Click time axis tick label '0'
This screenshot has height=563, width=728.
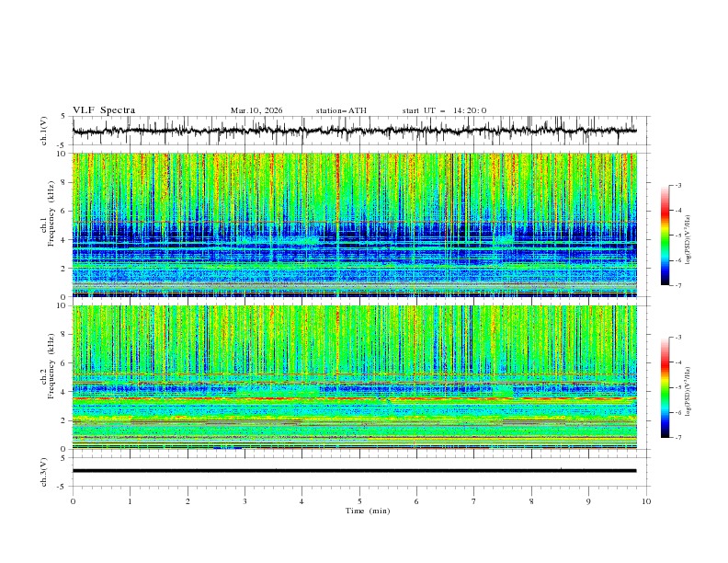pyautogui.click(x=73, y=501)
